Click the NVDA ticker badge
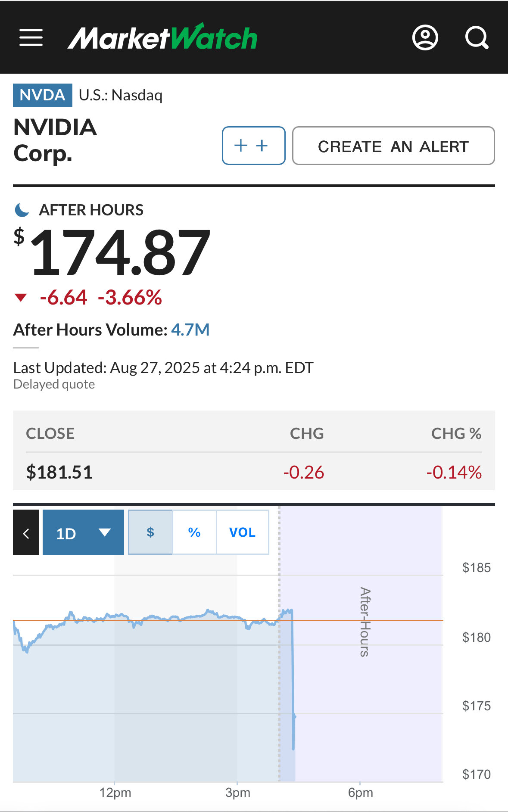The height and width of the screenshot is (812, 508). [x=42, y=95]
